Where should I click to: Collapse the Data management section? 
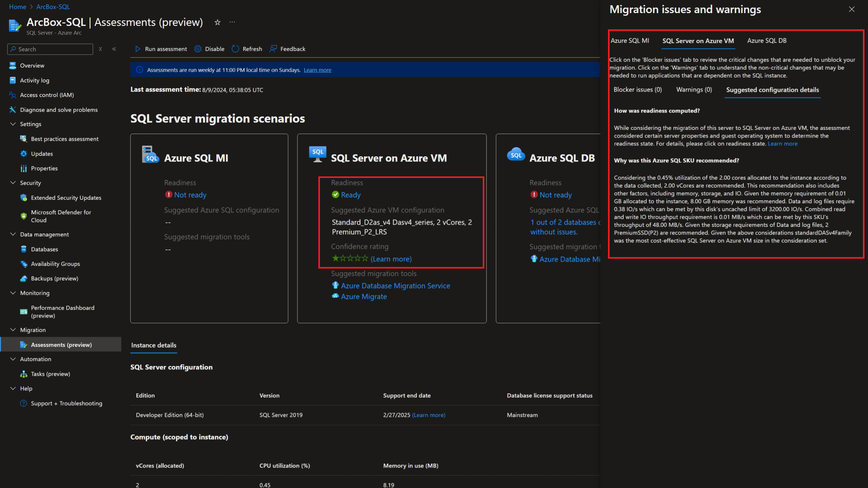13,234
